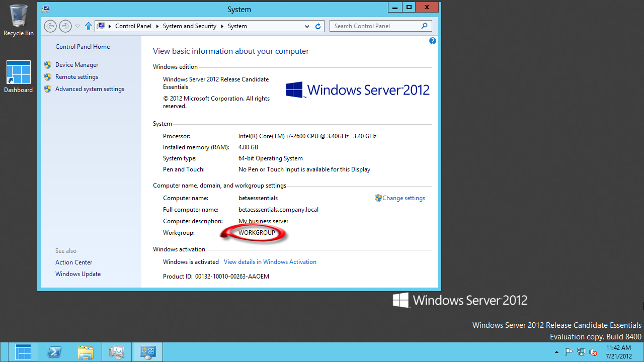Refresh the address bar view

[318, 26]
